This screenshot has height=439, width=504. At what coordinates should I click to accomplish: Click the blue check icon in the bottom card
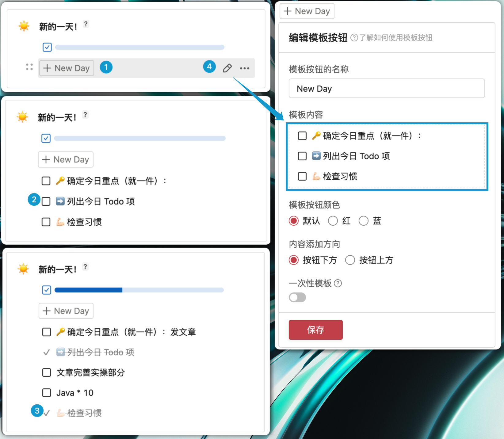[47, 290]
